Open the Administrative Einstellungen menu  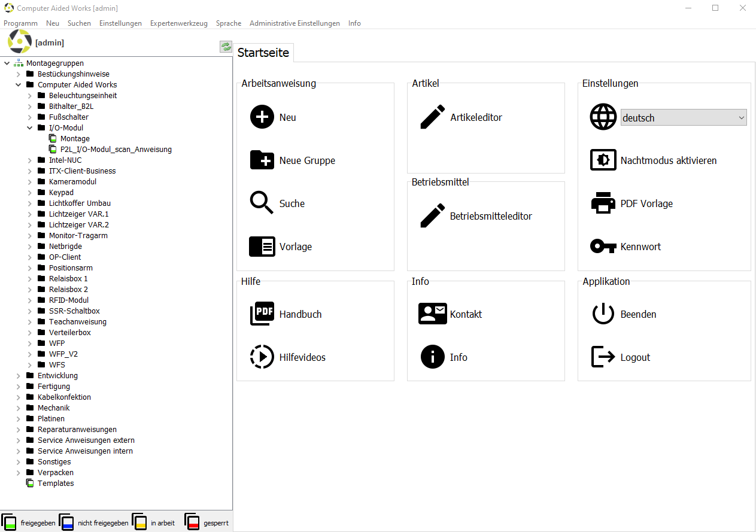tap(294, 23)
